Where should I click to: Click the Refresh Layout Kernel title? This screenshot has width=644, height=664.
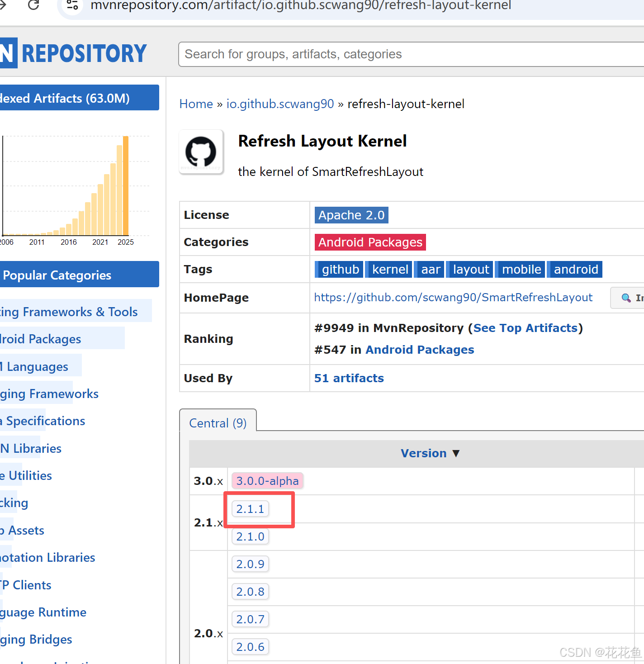pos(322,141)
